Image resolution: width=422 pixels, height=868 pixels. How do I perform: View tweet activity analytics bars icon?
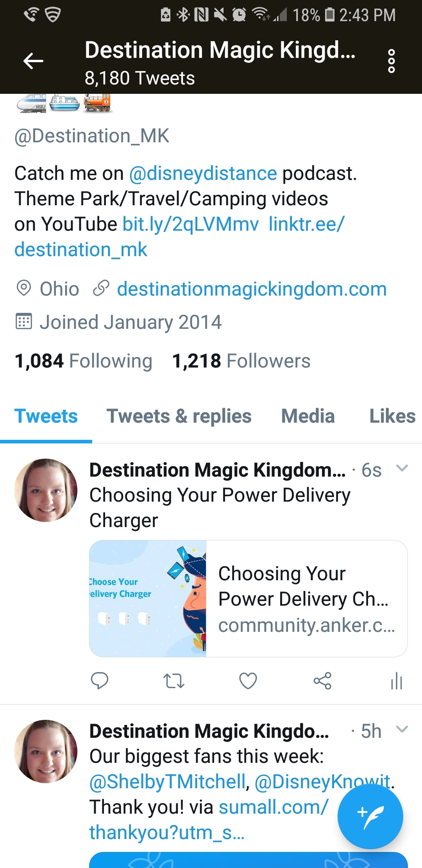396,681
